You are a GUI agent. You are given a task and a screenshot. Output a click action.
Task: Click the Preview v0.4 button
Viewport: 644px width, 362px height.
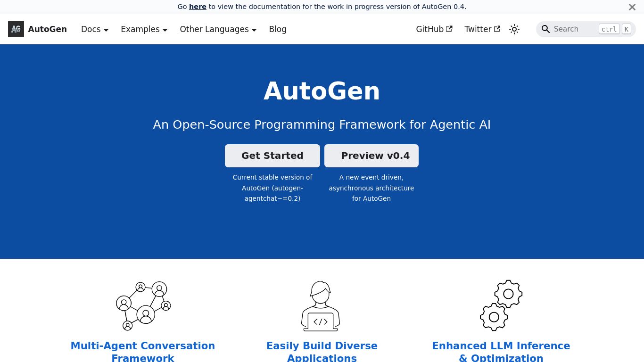[x=372, y=156]
